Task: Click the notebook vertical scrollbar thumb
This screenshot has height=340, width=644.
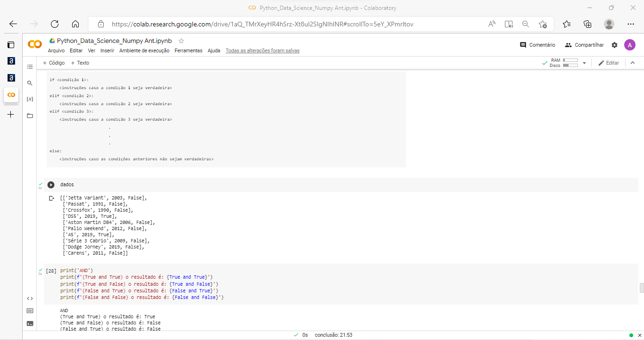Action: [x=641, y=288]
